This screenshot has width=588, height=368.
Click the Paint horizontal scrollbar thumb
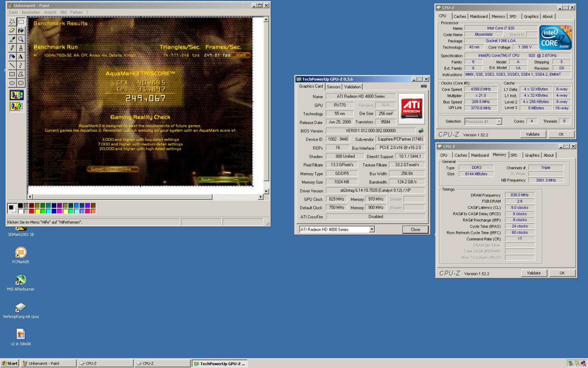pyautogui.click(x=122, y=197)
